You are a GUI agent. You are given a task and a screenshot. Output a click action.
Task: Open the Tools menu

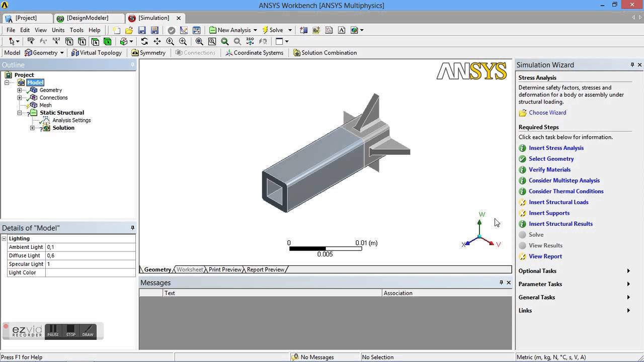pos(76,30)
